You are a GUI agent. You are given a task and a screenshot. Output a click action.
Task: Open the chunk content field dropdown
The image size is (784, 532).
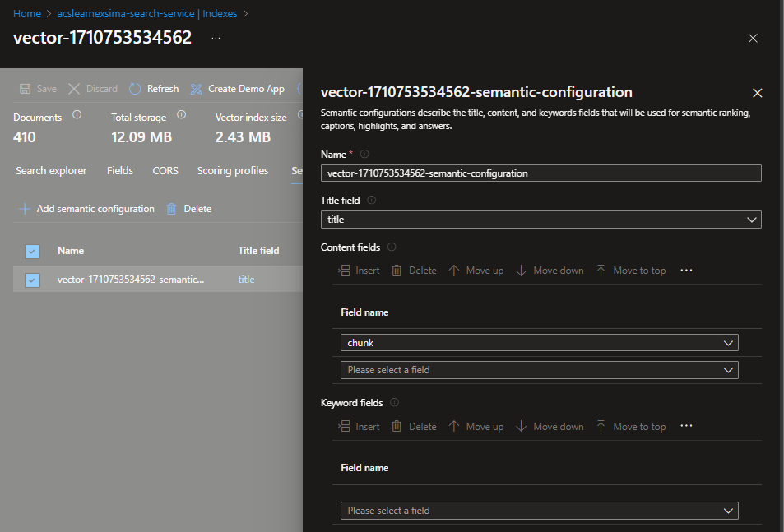click(540, 343)
